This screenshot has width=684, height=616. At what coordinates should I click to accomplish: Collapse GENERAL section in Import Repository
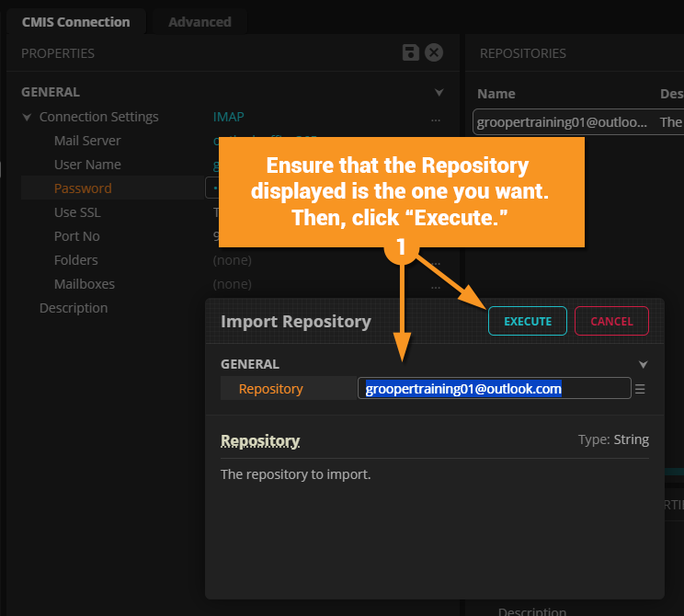[x=644, y=365]
